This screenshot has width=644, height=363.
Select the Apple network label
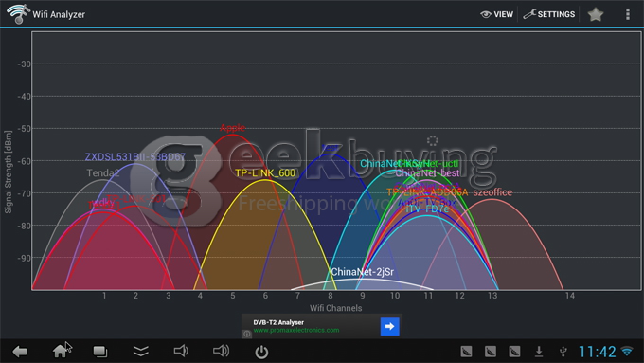[x=232, y=128]
